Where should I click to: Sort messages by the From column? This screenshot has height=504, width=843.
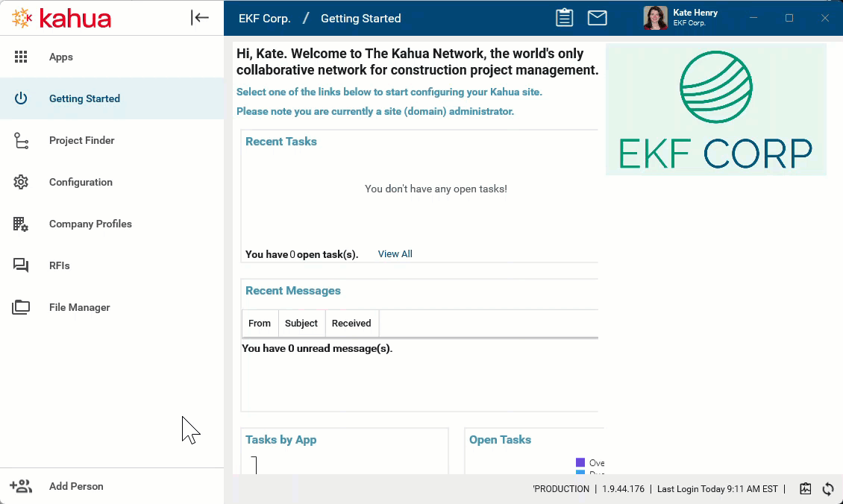[x=260, y=324]
